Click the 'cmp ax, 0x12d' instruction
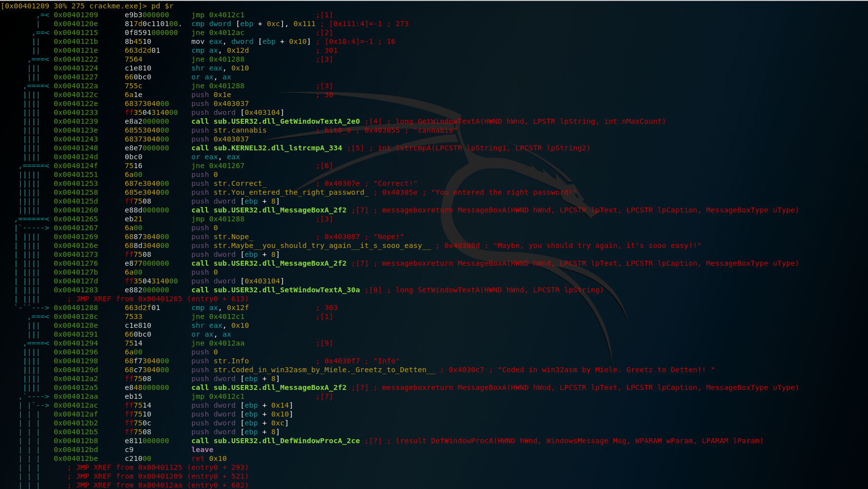This screenshot has width=868, height=489. point(220,50)
